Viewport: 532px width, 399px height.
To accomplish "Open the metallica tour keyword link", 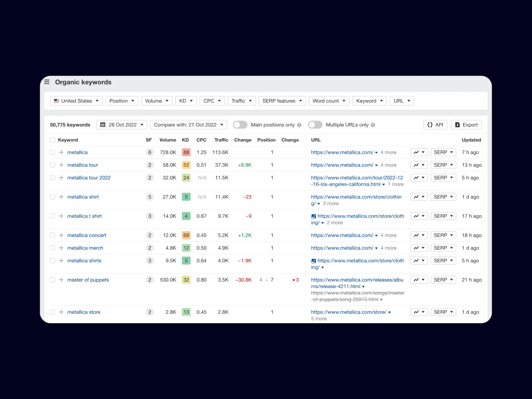I will click(83, 165).
